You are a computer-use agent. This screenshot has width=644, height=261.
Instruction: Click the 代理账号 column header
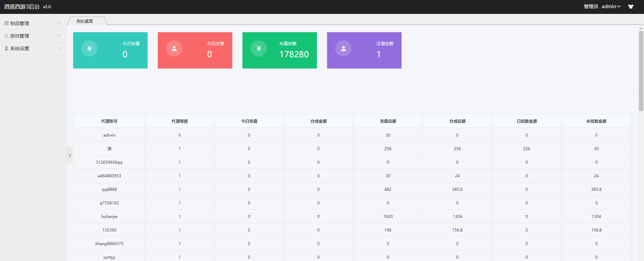click(x=109, y=121)
